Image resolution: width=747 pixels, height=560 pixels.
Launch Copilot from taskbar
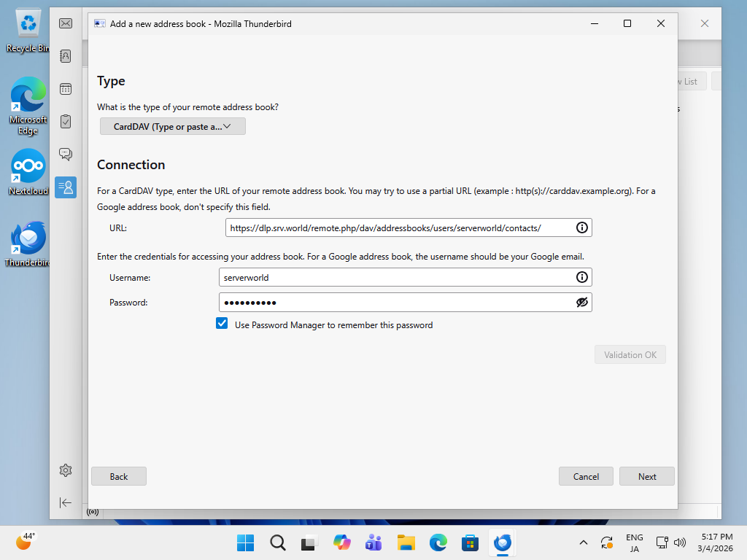pyautogui.click(x=341, y=542)
